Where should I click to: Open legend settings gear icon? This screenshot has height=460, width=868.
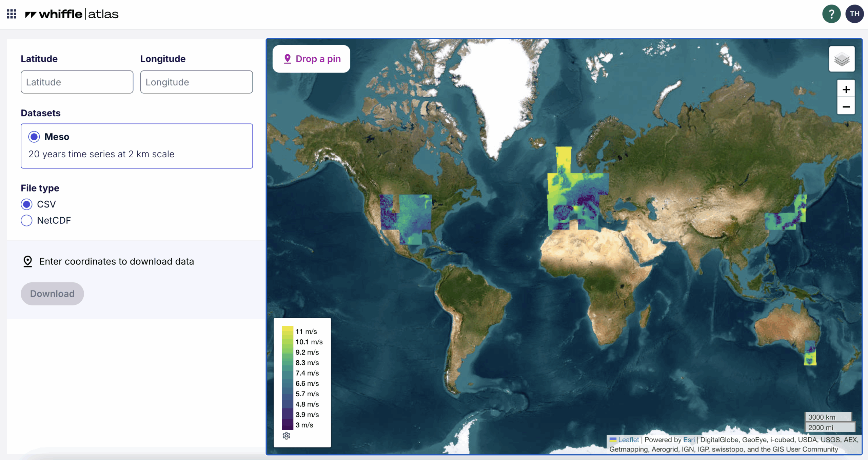click(287, 436)
